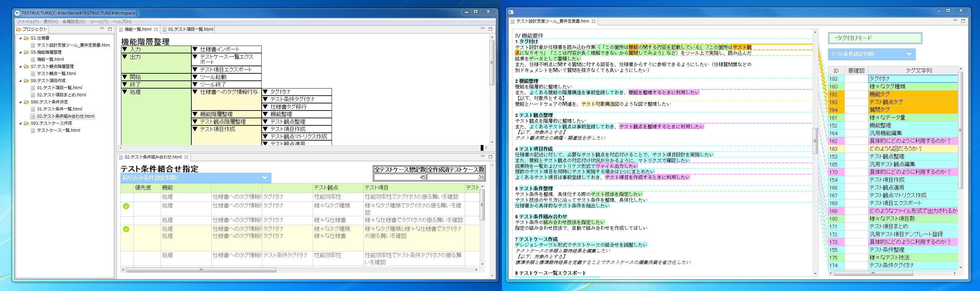Collapse the 処理 node triangle in hierarchy
Viewport: 980px width, 291px height.
coord(125,92)
